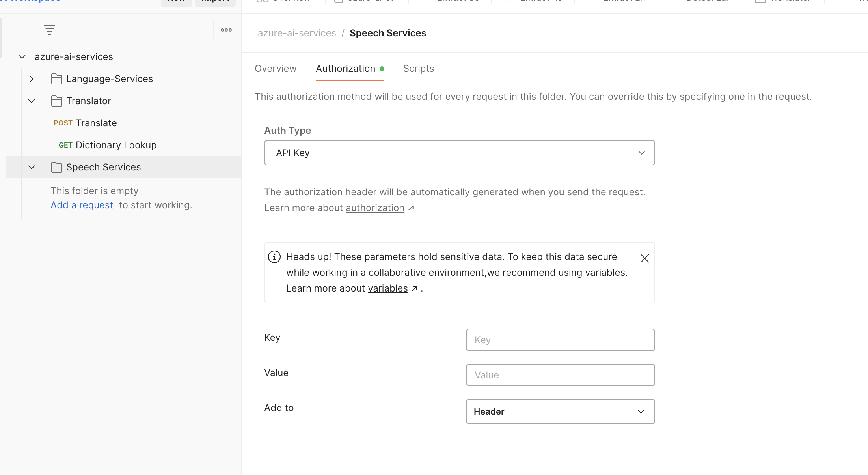The image size is (868, 475).
Task: Click the Speech Services folder icon
Action: 56,167
